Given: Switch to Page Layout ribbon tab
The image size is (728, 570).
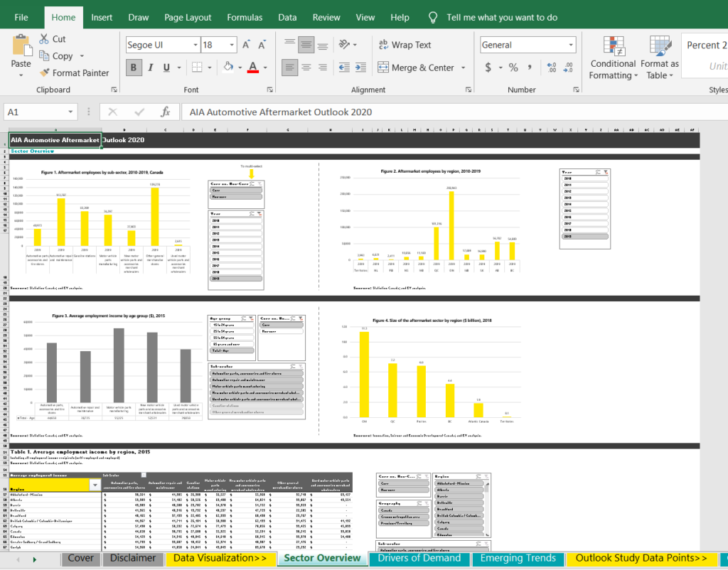Looking at the screenshot, I should (x=188, y=18).
